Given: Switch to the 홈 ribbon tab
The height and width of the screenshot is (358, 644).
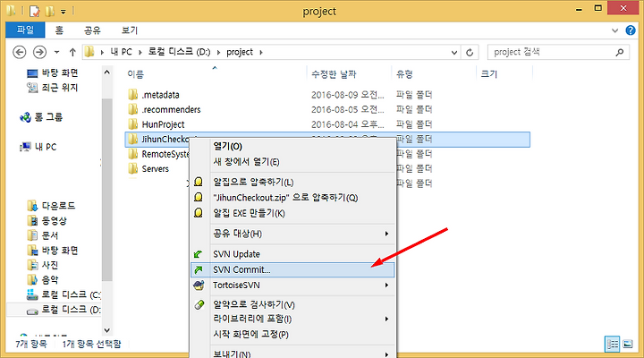Looking at the screenshot, I should click(60, 30).
